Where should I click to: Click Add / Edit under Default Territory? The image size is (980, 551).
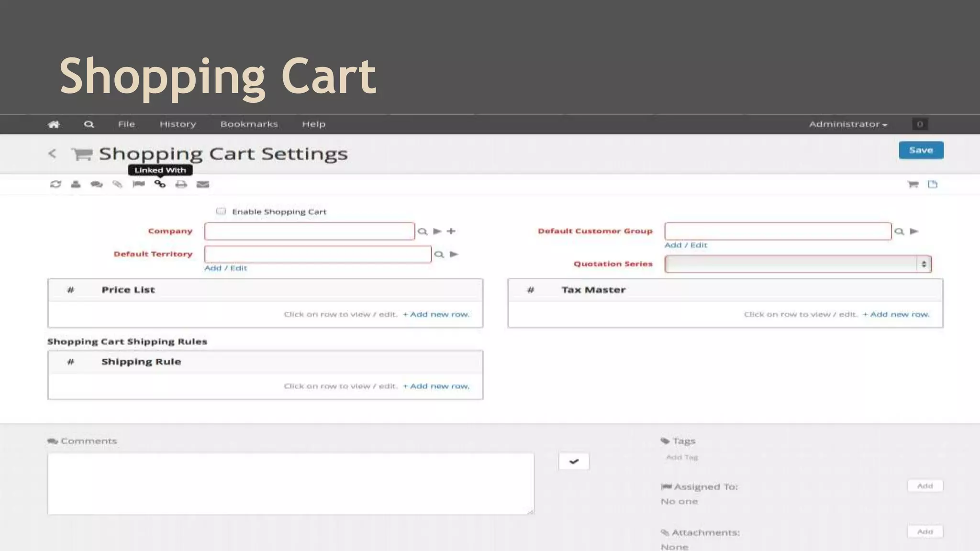(x=225, y=268)
